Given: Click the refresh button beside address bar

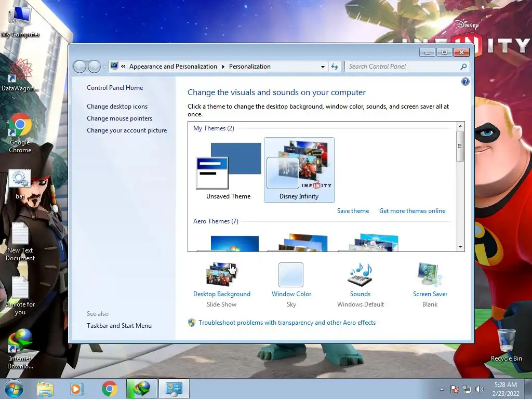Looking at the screenshot, I should (x=335, y=66).
